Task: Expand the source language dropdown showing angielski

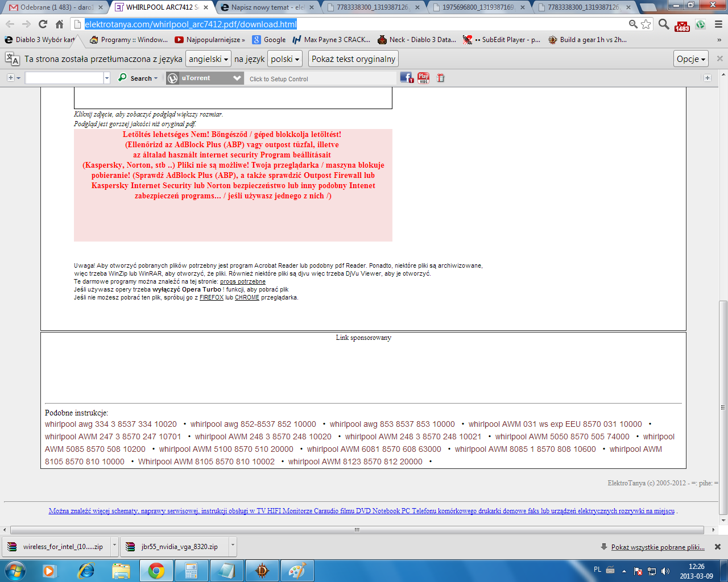Action: click(209, 59)
